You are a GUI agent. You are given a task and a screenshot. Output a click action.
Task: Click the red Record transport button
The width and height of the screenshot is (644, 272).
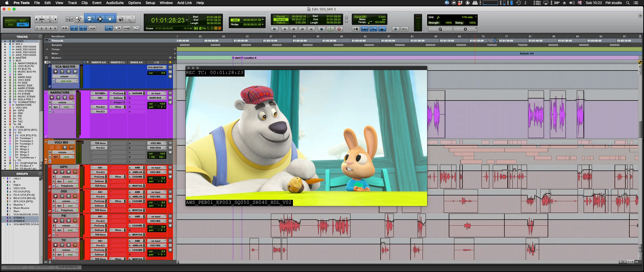(x=339, y=29)
